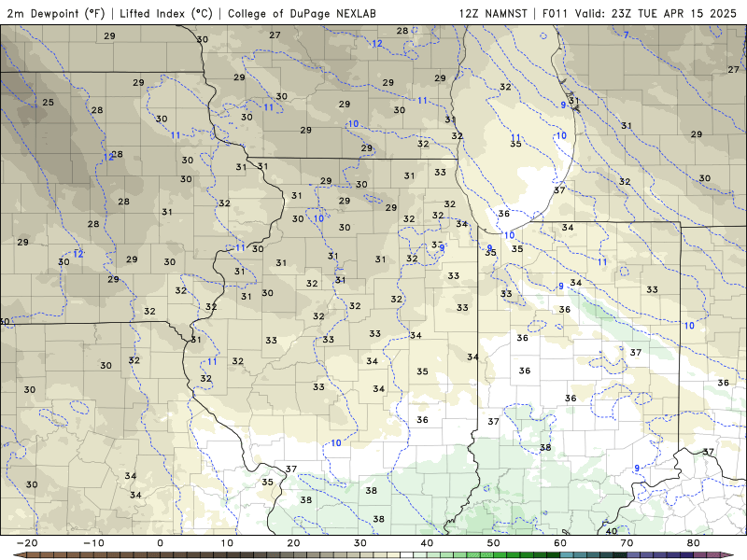Select the blue "7" lifted index contour label
The image size is (747, 560).
point(626,35)
